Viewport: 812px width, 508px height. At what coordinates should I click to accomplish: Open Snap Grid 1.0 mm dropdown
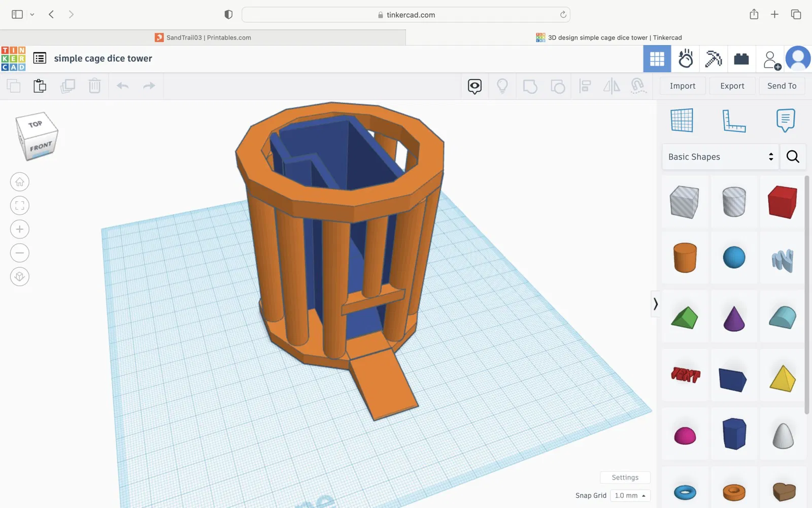tap(630, 495)
